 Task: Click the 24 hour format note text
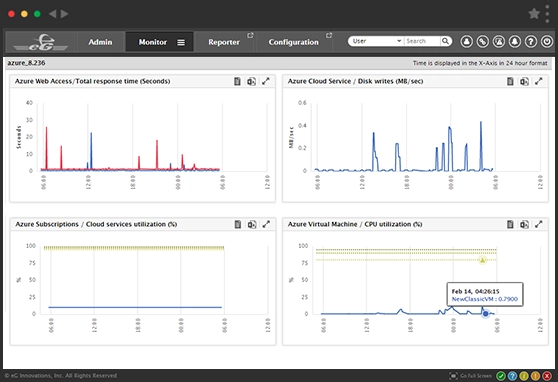coord(480,63)
